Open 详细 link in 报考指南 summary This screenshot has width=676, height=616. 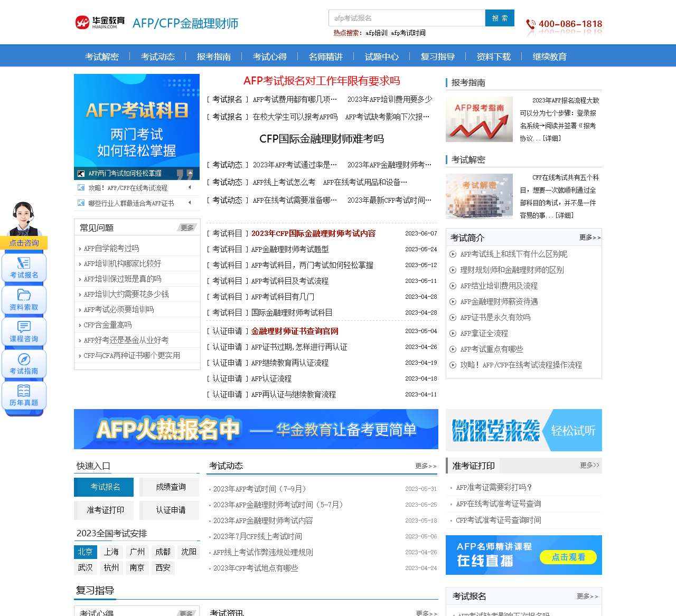[x=552, y=138]
